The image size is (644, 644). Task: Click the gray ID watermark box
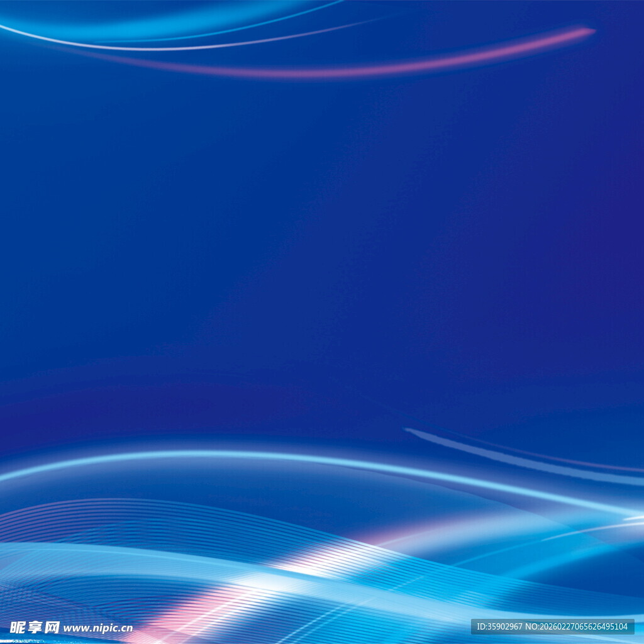coord(552,626)
